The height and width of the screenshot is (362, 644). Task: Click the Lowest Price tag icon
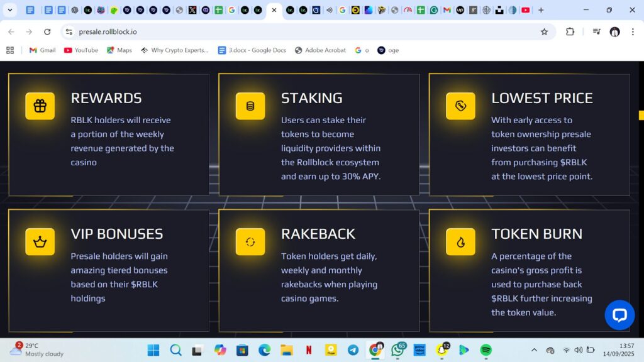coord(460,106)
